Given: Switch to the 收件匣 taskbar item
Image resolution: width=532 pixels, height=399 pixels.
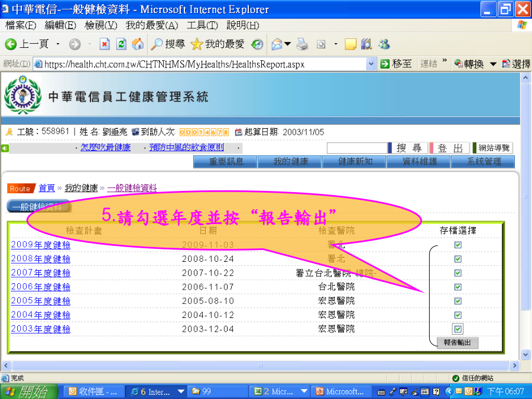Looking at the screenshot, I should (93, 391).
